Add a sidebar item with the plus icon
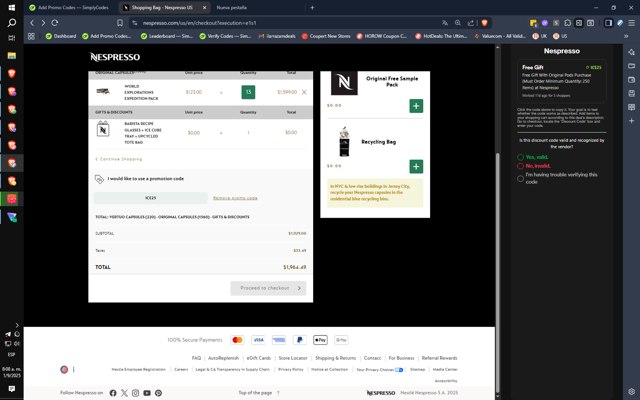 pos(631,121)
